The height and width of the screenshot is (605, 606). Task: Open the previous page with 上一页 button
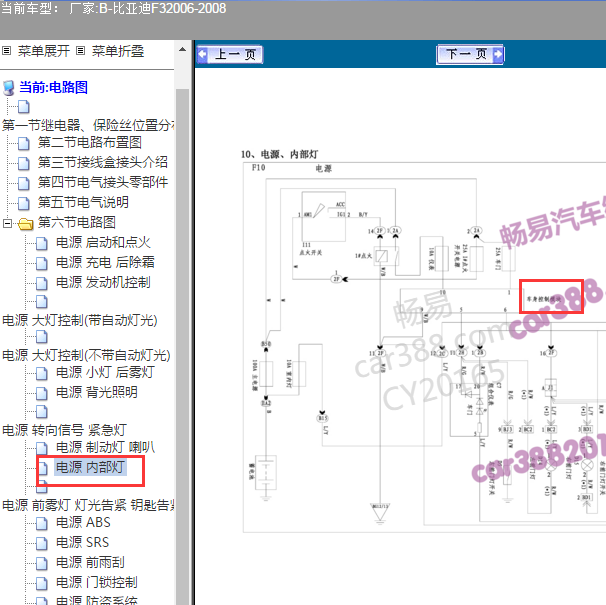pyautogui.click(x=230, y=54)
